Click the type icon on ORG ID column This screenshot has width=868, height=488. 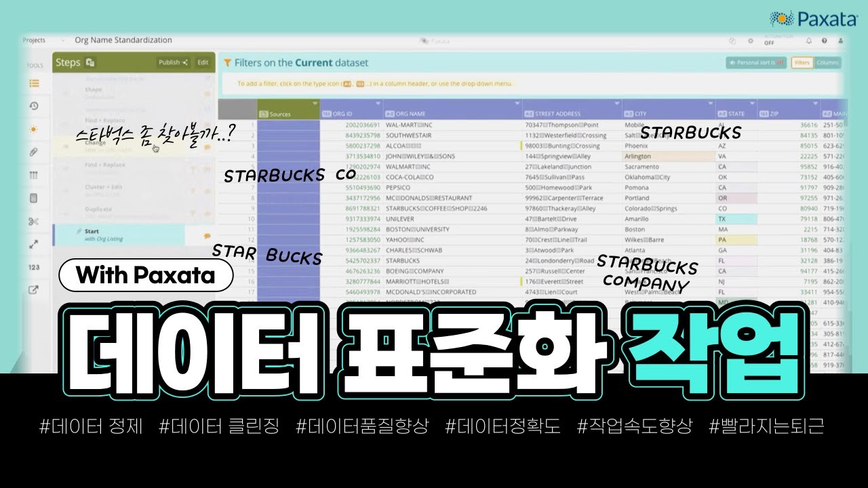tap(326, 114)
